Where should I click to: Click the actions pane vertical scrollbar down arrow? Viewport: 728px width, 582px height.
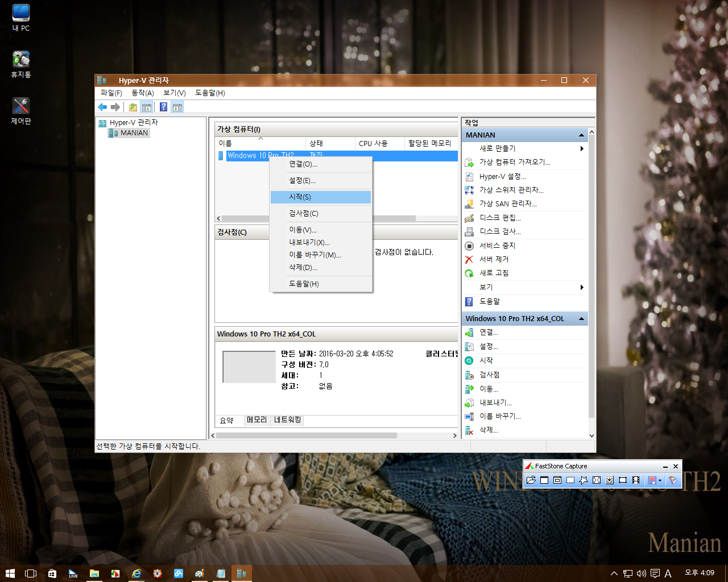click(591, 436)
